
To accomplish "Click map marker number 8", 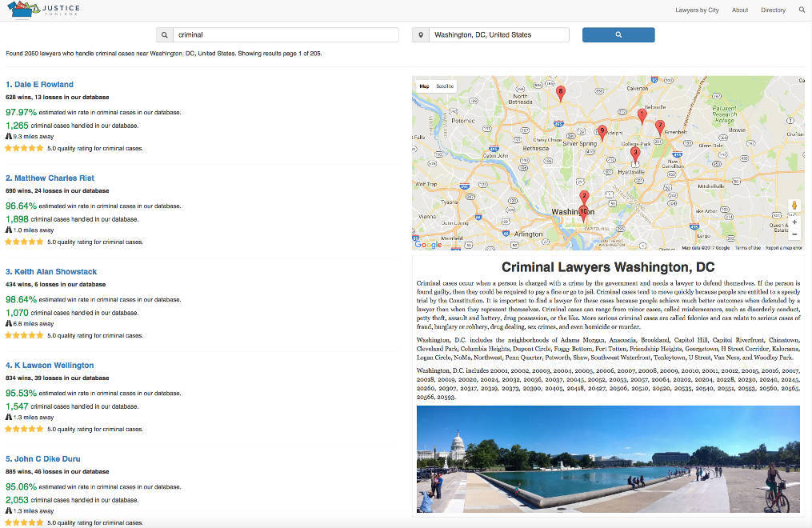I will click(560, 93).
